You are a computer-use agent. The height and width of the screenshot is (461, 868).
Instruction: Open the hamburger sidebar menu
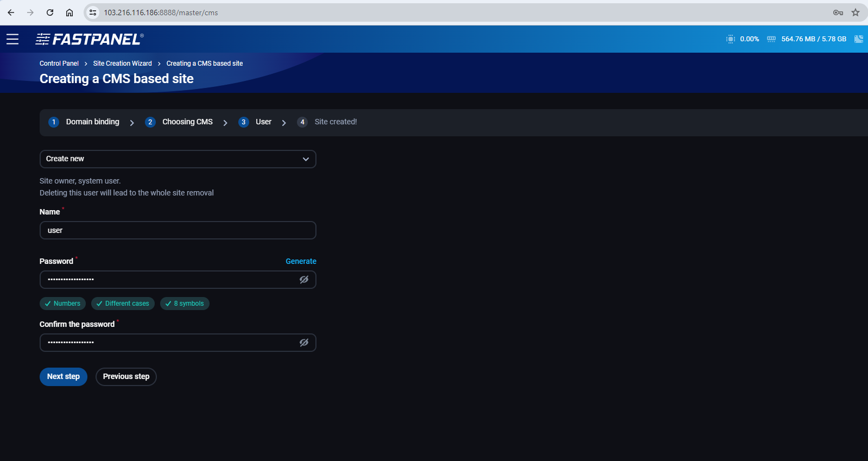coord(12,39)
